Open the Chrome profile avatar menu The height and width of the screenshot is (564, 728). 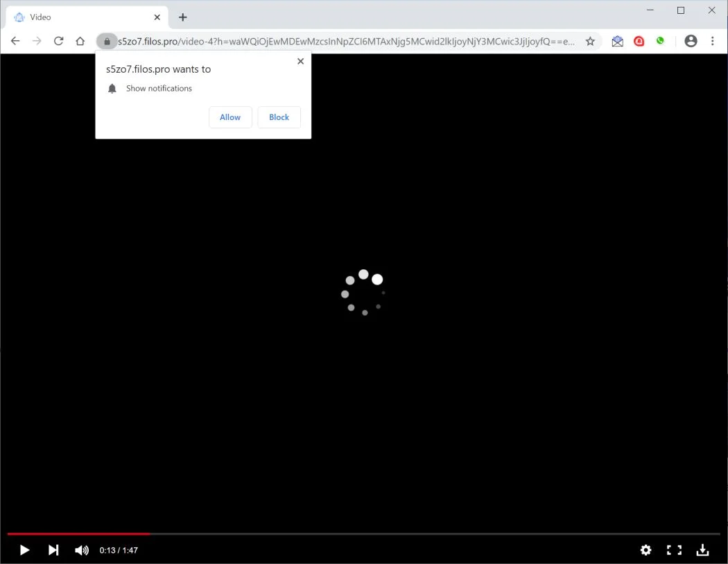click(x=691, y=42)
